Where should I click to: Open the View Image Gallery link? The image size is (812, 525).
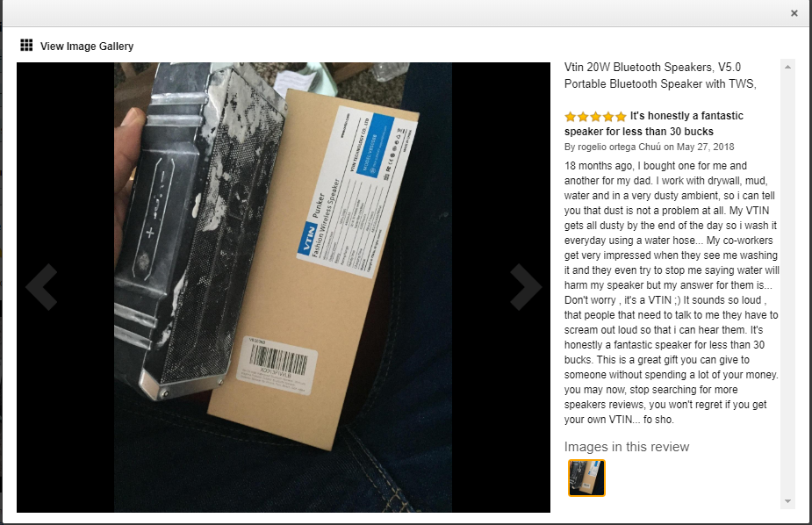[x=87, y=46]
